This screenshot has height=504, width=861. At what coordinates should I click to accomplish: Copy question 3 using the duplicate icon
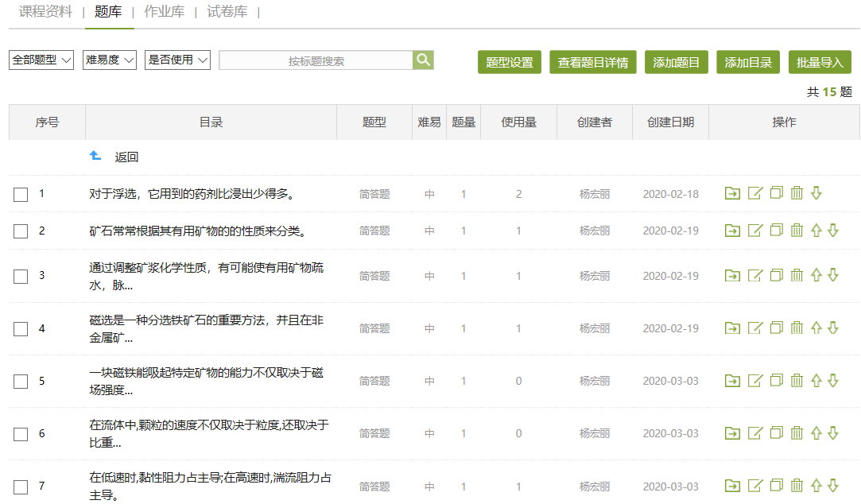(x=776, y=276)
